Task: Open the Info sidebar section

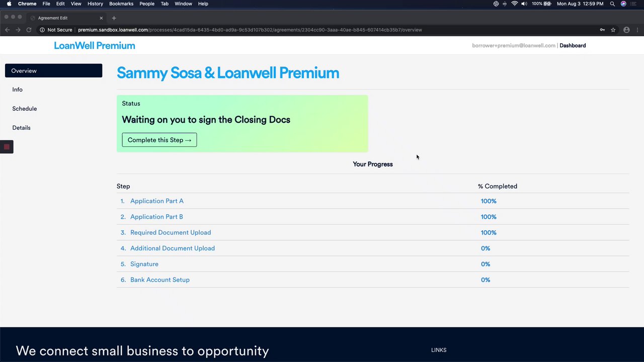Action: tap(18, 89)
